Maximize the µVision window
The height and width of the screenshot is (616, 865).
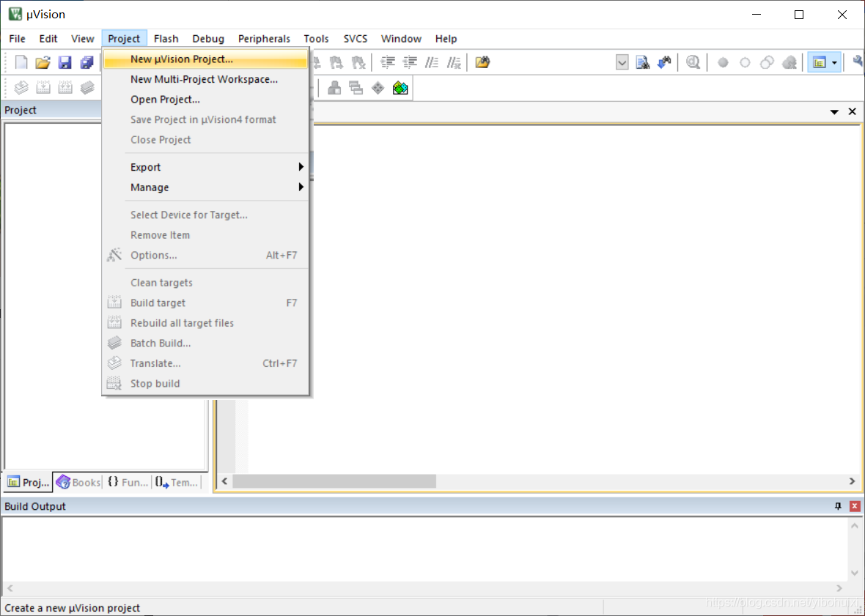point(799,15)
